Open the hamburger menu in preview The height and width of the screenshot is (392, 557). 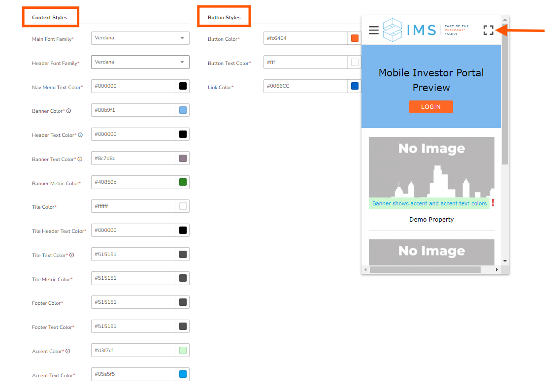point(374,31)
